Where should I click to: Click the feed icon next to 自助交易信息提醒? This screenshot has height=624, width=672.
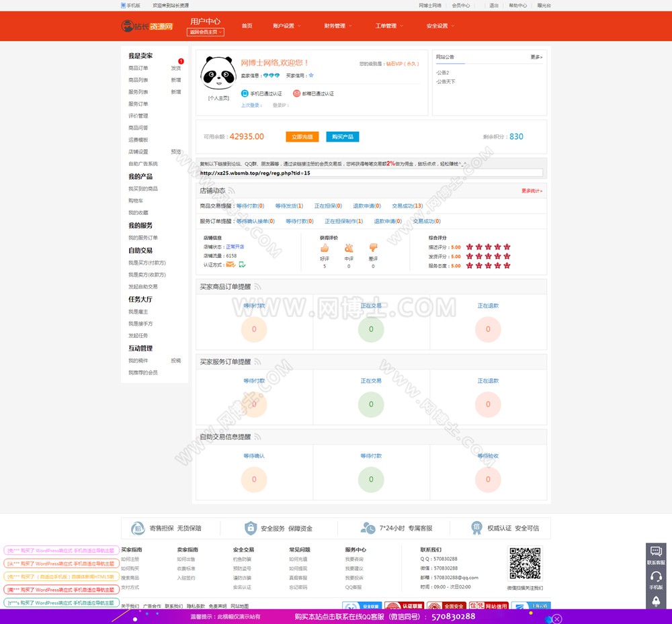point(257,437)
